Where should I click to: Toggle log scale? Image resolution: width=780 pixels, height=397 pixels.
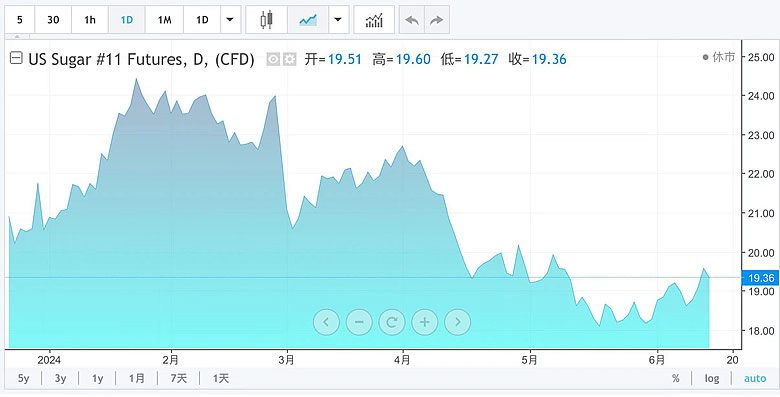(x=712, y=379)
